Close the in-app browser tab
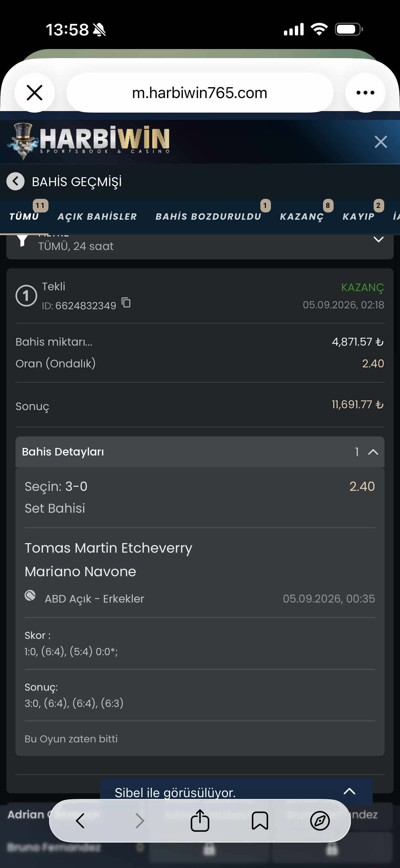Screen dimensions: 400x868 coord(35,93)
